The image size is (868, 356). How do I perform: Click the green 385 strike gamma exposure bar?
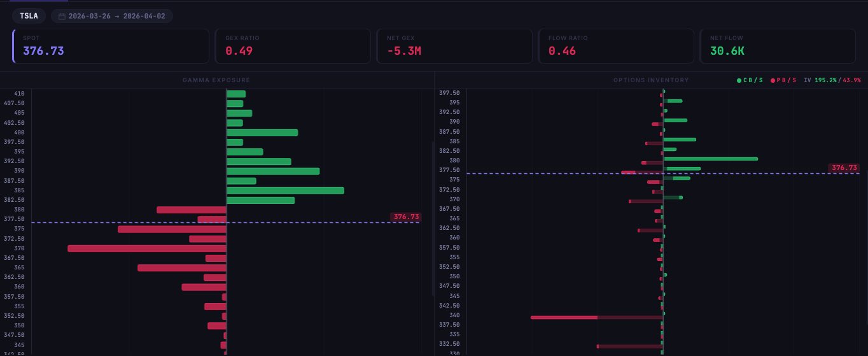pos(285,190)
